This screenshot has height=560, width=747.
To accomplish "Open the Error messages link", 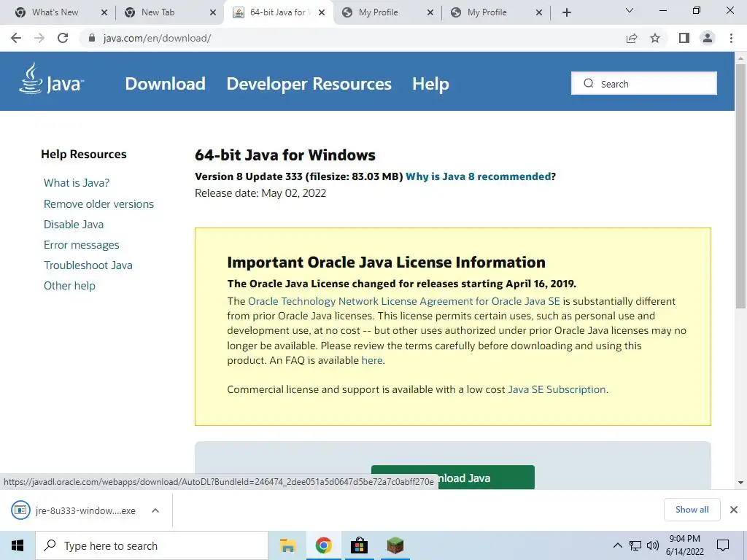I will pyautogui.click(x=82, y=245).
